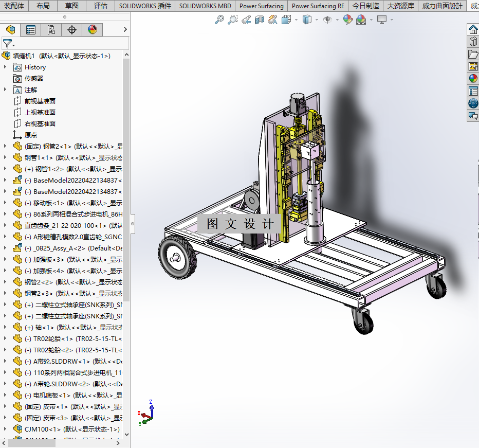Open the Dynamic Annotation Views icon
Image resolution: width=479 pixels, height=448 pixels.
coord(272,20)
